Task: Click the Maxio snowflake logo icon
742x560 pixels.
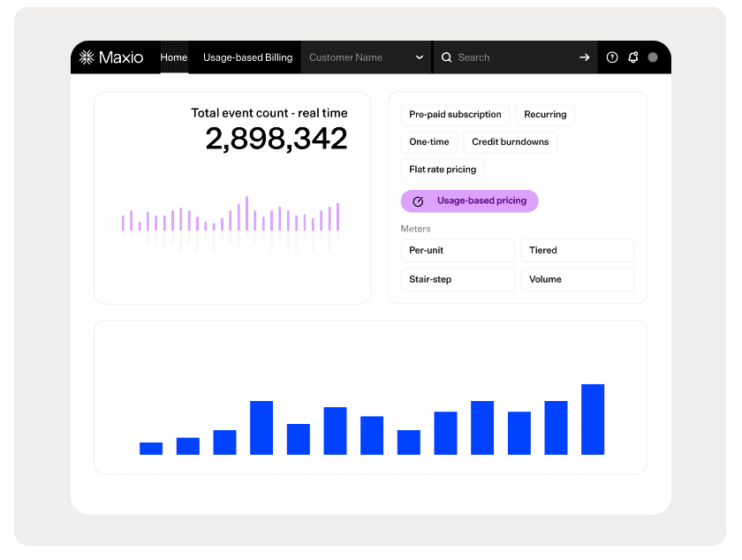Action: 87,57
